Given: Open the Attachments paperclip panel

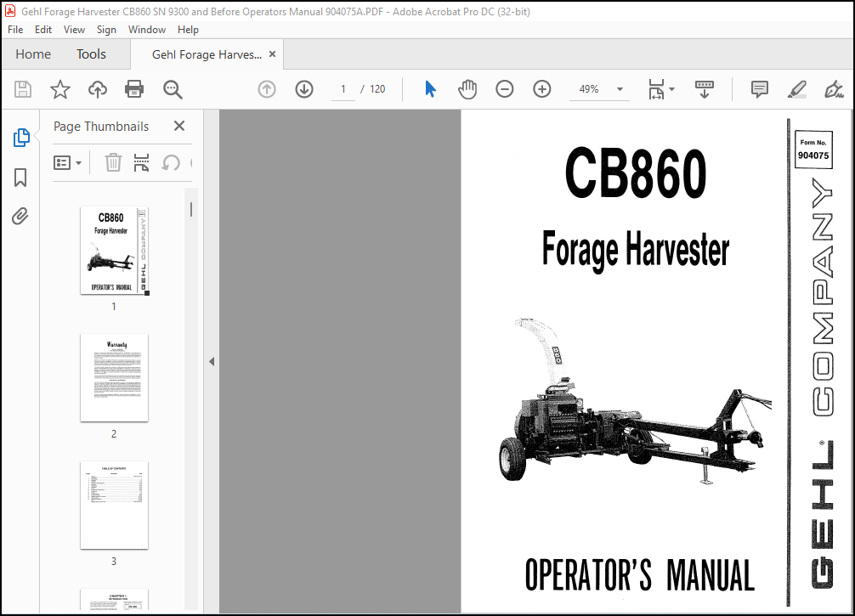Looking at the screenshot, I should click(x=20, y=217).
